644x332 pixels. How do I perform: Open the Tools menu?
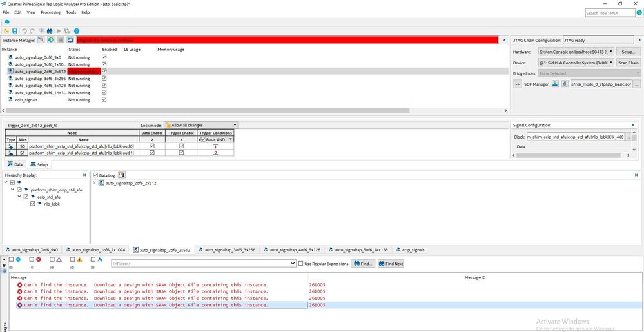[x=71, y=12]
